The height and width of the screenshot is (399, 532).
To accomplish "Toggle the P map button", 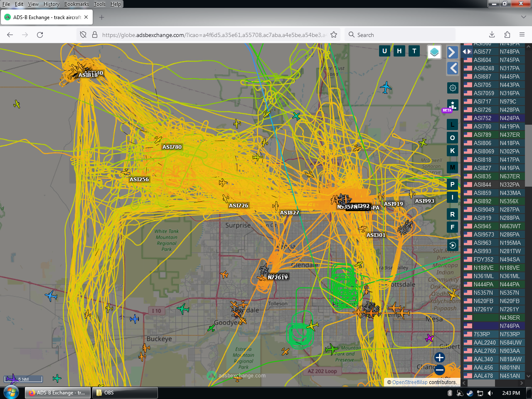I will (x=453, y=185).
